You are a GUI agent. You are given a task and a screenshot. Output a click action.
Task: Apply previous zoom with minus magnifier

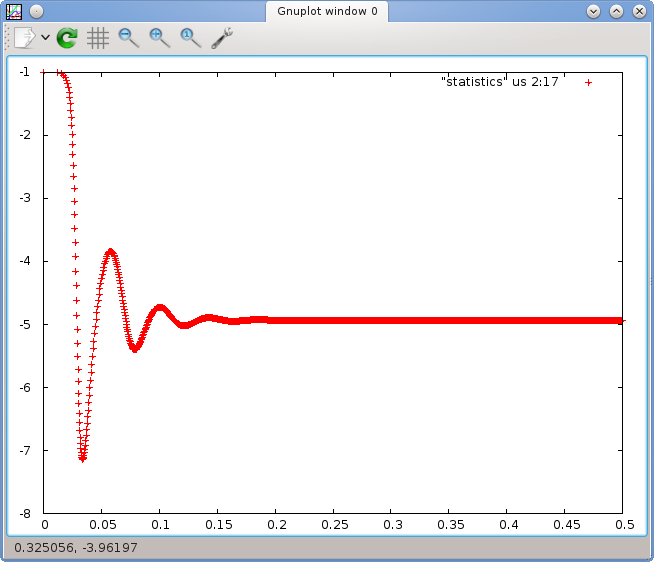(128, 38)
